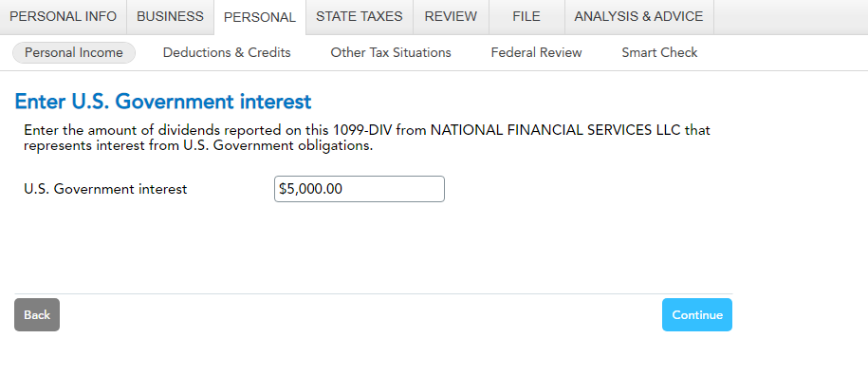
Task: Go to Deductions & Credits
Action: click(x=227, y=52)
